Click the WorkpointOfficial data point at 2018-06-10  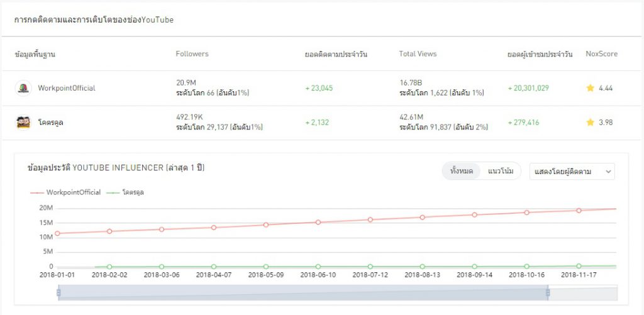[318, 222]
